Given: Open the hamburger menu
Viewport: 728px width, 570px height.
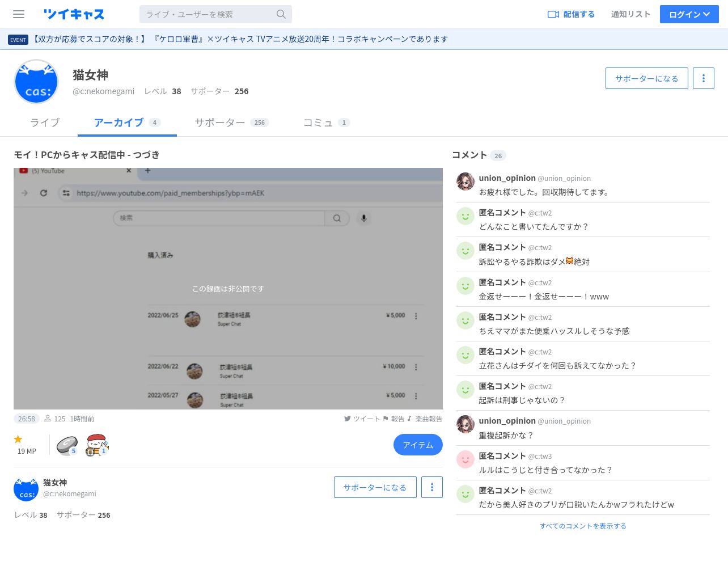Looking at the screenshot, I should (x=19, y=14).
